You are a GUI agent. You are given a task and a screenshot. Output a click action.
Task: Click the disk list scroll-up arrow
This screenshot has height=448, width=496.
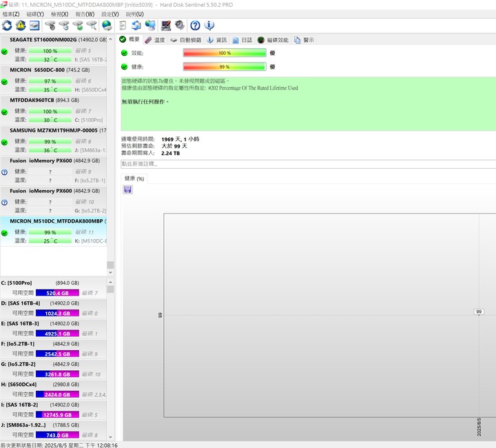point(110,39)
